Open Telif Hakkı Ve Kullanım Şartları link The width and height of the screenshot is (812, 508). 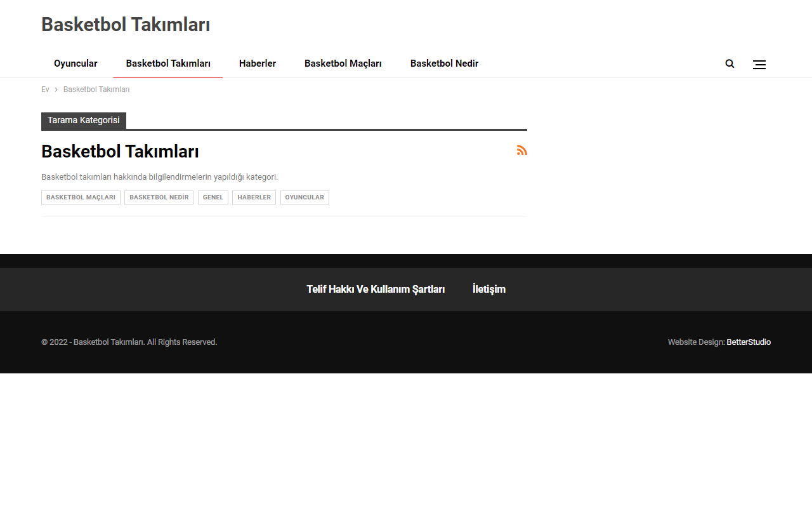[x=376, y=290]
